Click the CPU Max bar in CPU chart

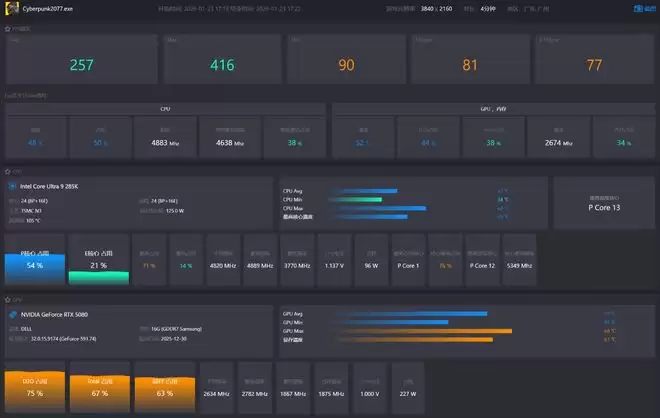click(368, 208)
